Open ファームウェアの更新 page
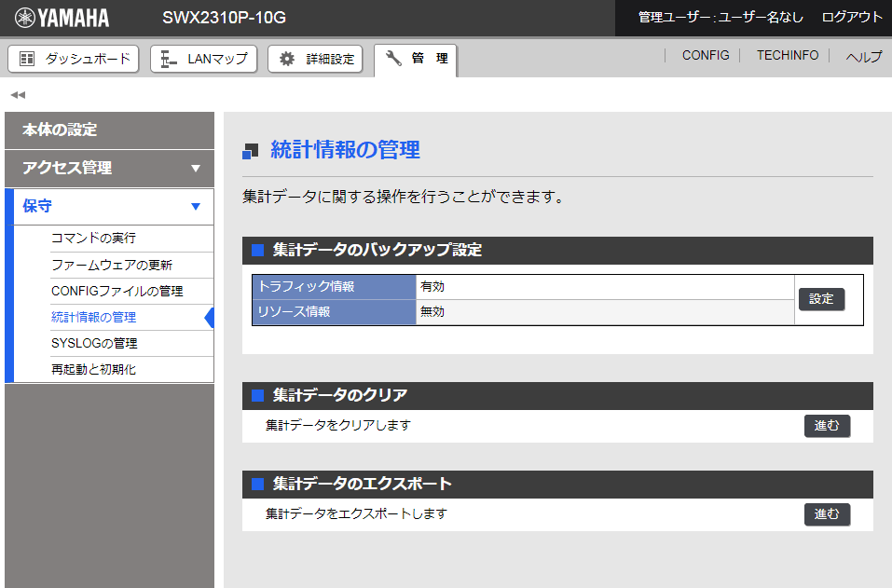The width and height of the screenshot is (892, 588). 112,265
